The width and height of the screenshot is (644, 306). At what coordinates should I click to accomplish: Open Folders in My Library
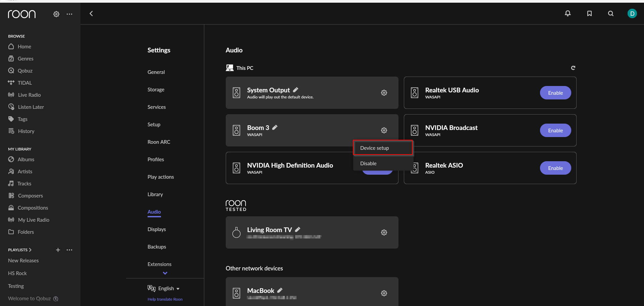[21, 232]
